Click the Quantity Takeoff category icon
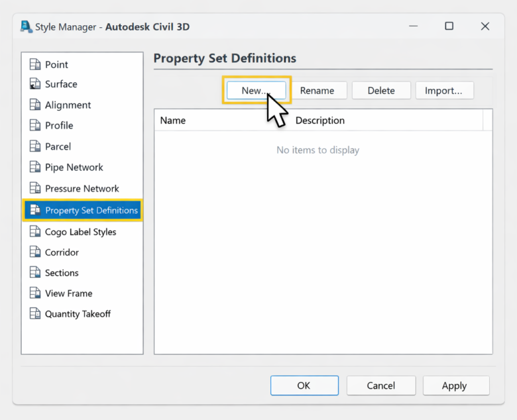 [35, 313]
